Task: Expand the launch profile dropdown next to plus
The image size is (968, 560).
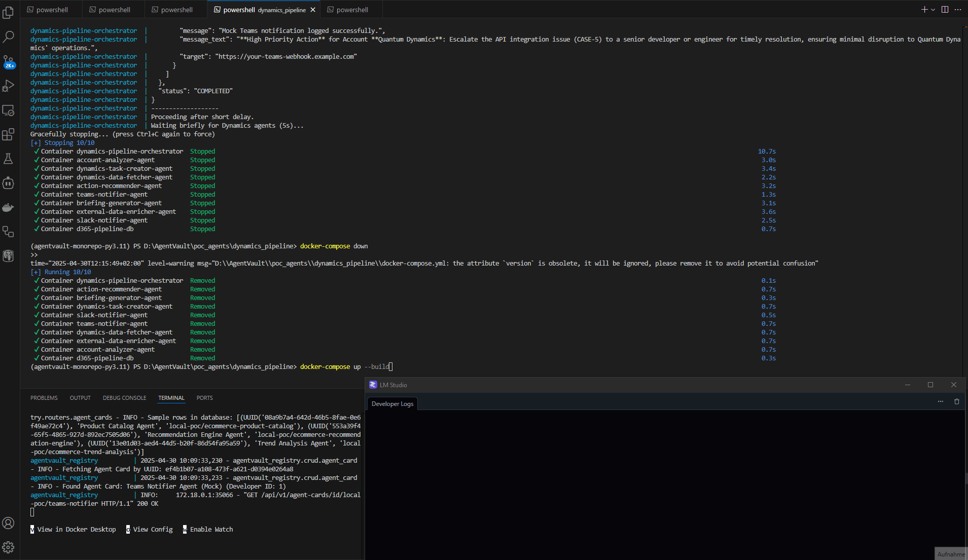Action: tap(933, 10)
